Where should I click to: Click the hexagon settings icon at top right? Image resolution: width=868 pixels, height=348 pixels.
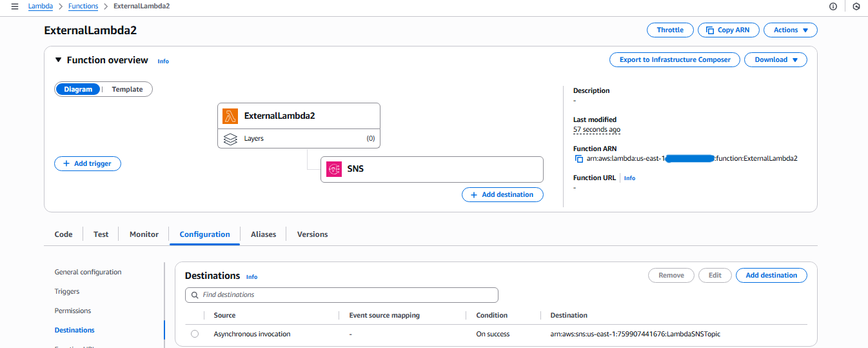[856, 6]
